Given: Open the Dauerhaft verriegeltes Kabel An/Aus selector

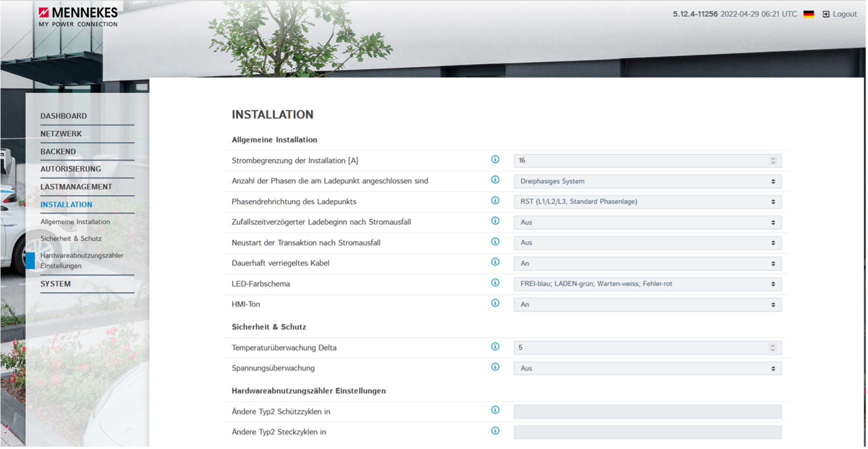Looking at the screenshot, I should [x=647, y=263].
